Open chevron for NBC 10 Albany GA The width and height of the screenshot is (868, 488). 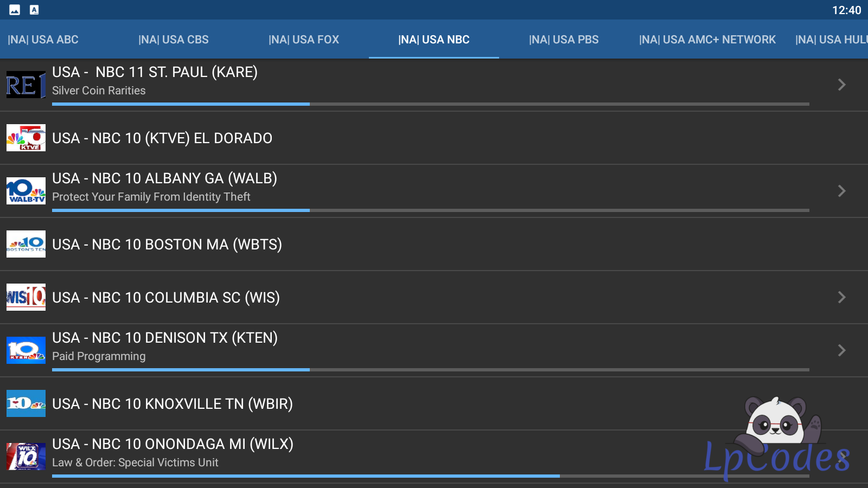coord(841,191)
